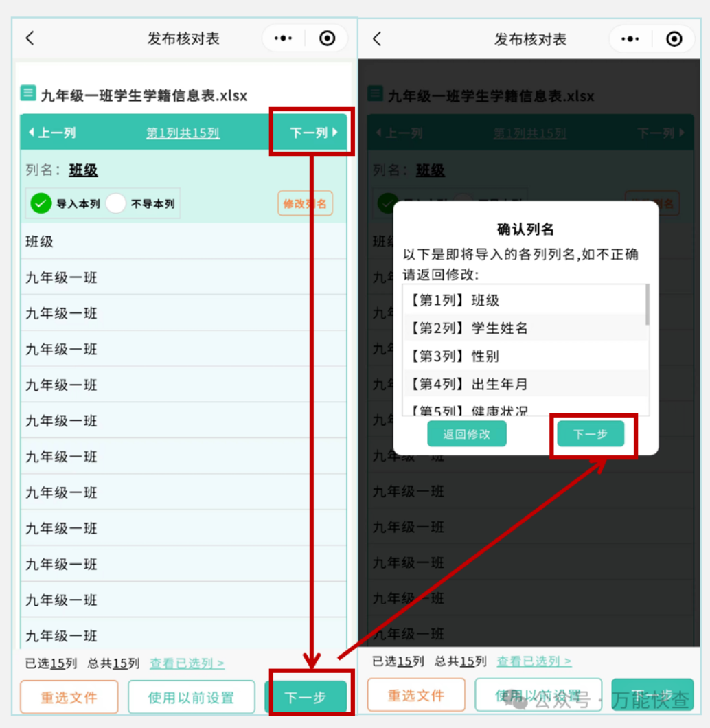710x728 pixels.
Task: Click the green spreadsheet file icon in left screen
Action: click(x=28, y=93)
